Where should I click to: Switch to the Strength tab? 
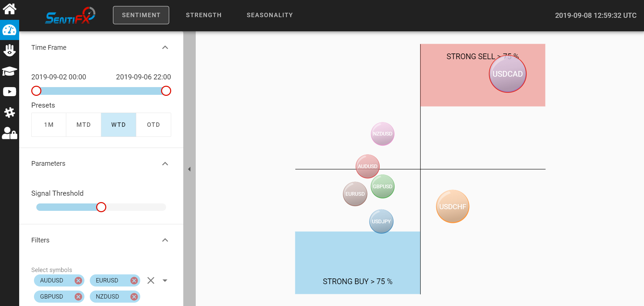point(204,15)
